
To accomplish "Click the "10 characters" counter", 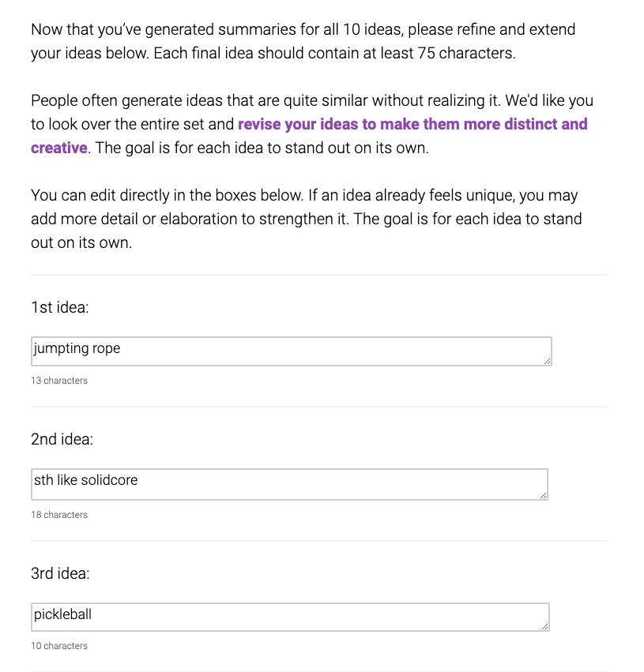I will click(59, 646).
